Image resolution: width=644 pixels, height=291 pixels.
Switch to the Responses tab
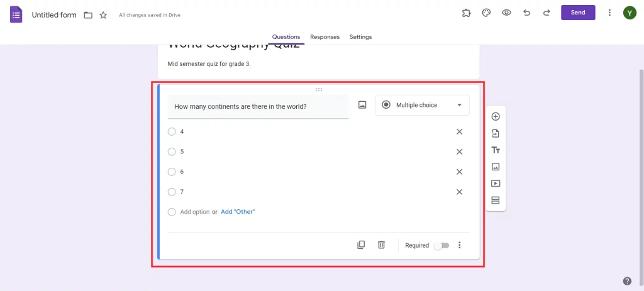pos(325,37)
